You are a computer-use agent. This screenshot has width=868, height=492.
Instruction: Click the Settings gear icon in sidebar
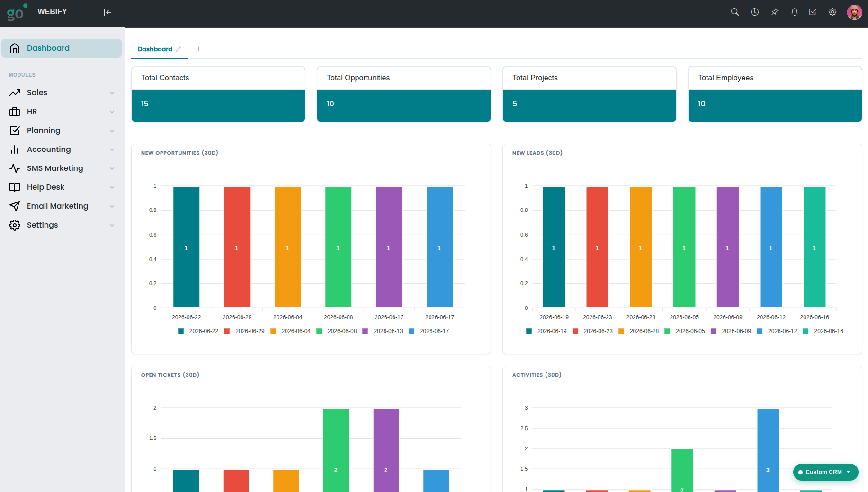click(15, 225)
